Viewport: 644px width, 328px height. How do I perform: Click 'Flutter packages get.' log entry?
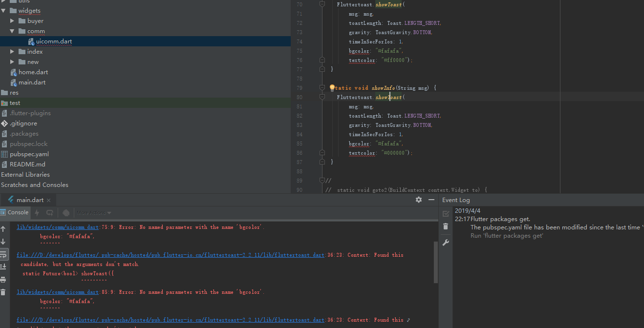pos(500,219)
